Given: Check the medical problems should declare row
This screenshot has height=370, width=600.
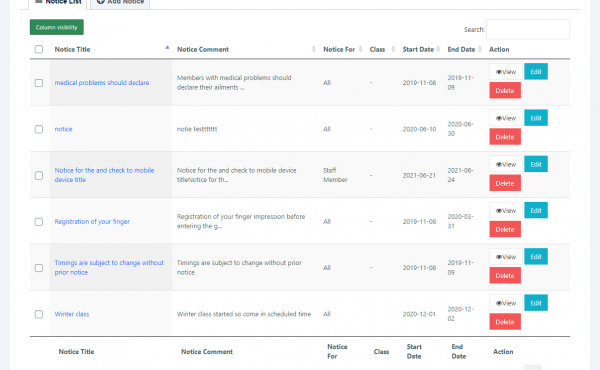Looking at the screenshot, I should click(39, 83).
